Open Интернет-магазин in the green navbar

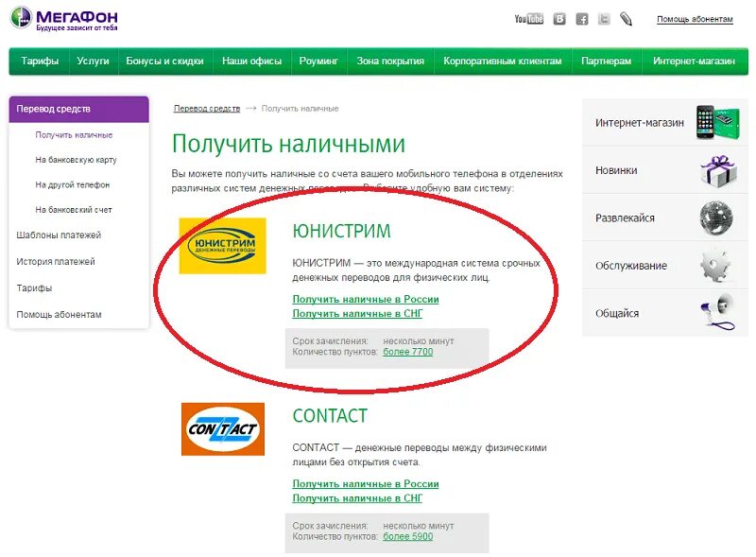694,61
